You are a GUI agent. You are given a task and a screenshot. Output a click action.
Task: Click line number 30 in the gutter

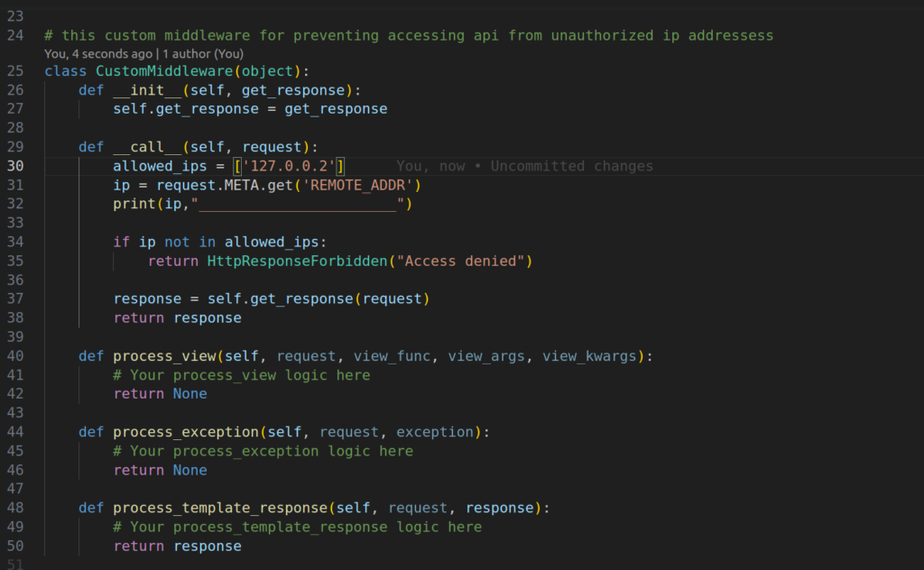(x=15, y=166)
